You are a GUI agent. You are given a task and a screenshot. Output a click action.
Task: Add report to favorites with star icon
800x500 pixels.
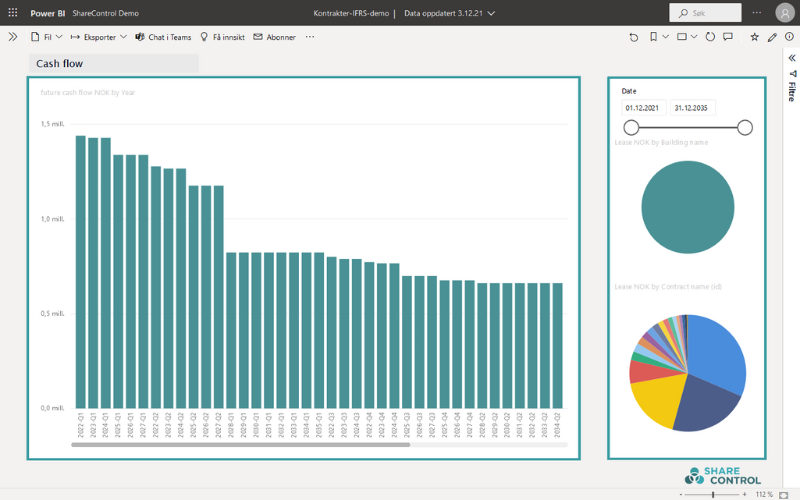pos(755,37)
